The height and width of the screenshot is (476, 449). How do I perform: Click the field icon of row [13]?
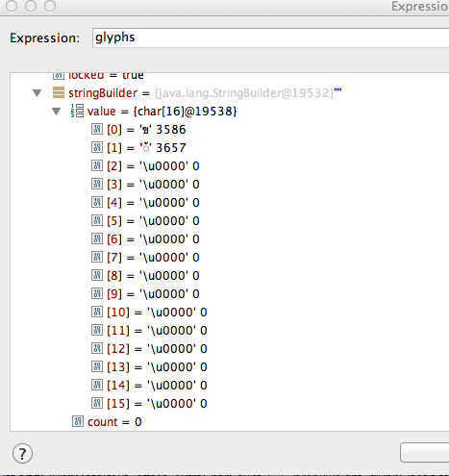pos(97,366)
